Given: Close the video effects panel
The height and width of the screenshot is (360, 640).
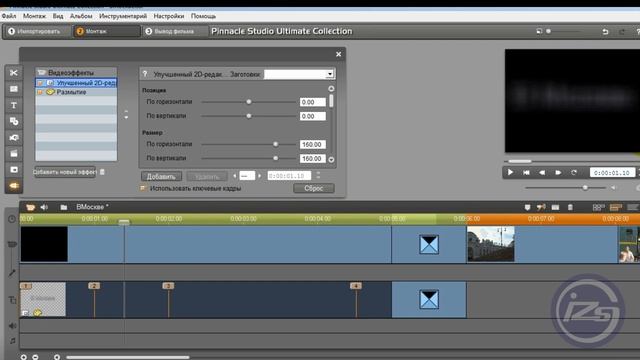Looking at the screenshot, I should coord(338,54).
